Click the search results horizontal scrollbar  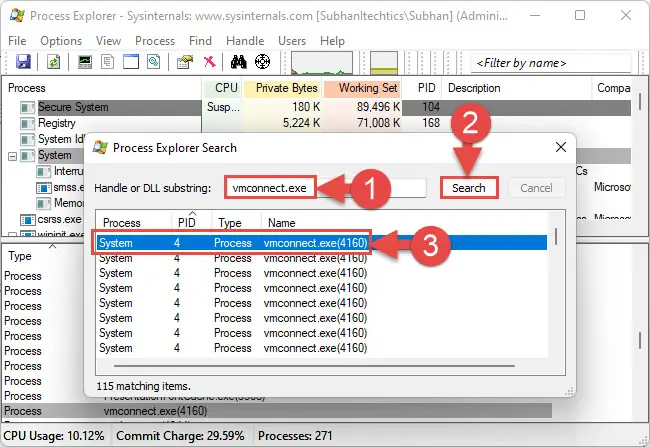[x=314, y=366]
